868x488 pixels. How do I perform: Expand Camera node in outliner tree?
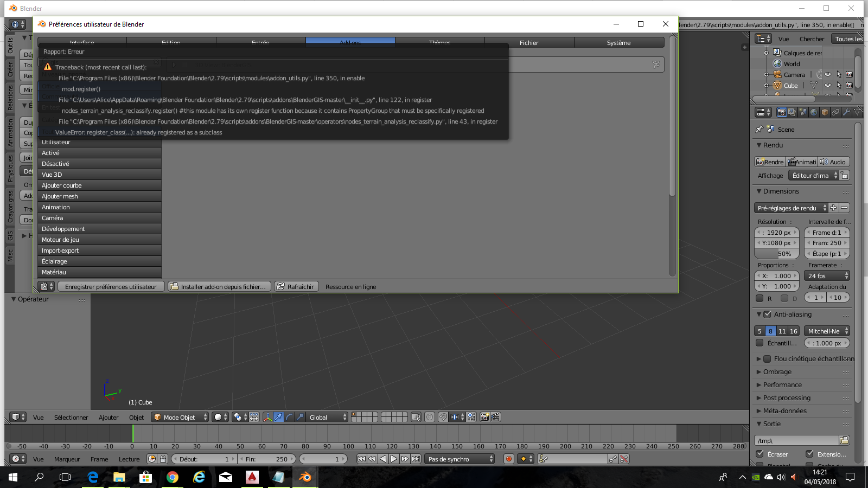tap(766, 74)
